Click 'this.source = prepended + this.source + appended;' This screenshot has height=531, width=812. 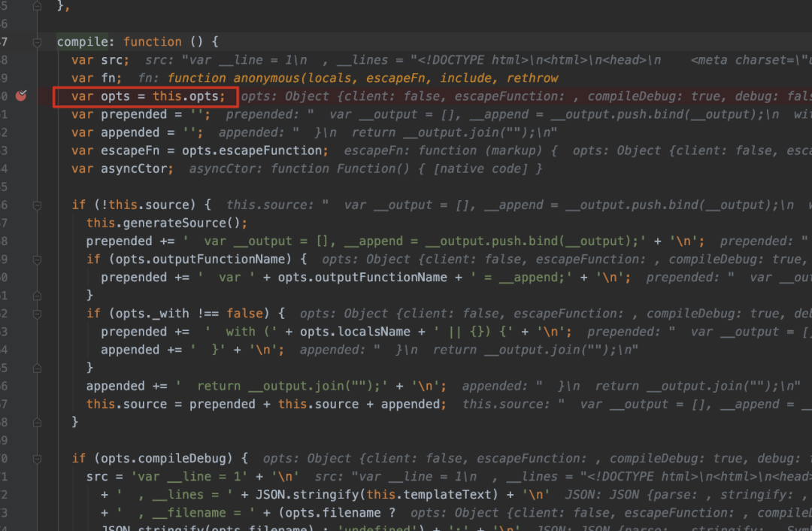266,404
